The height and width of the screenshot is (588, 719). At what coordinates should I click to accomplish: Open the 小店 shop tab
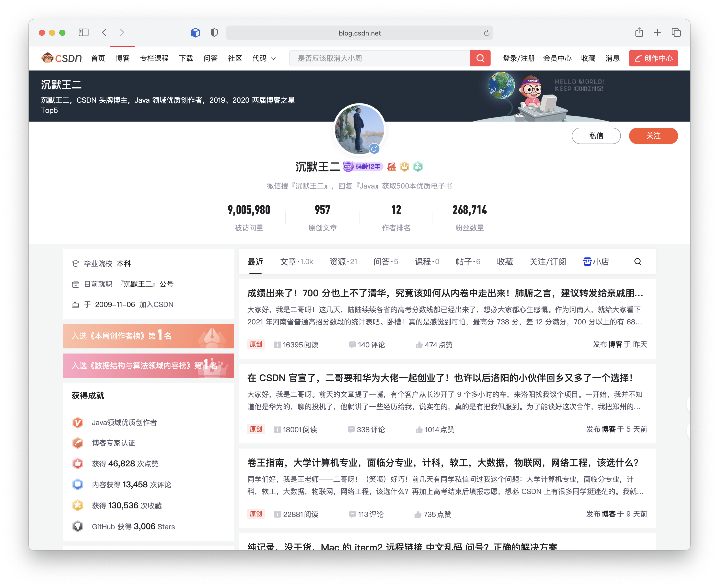(596, 262)
